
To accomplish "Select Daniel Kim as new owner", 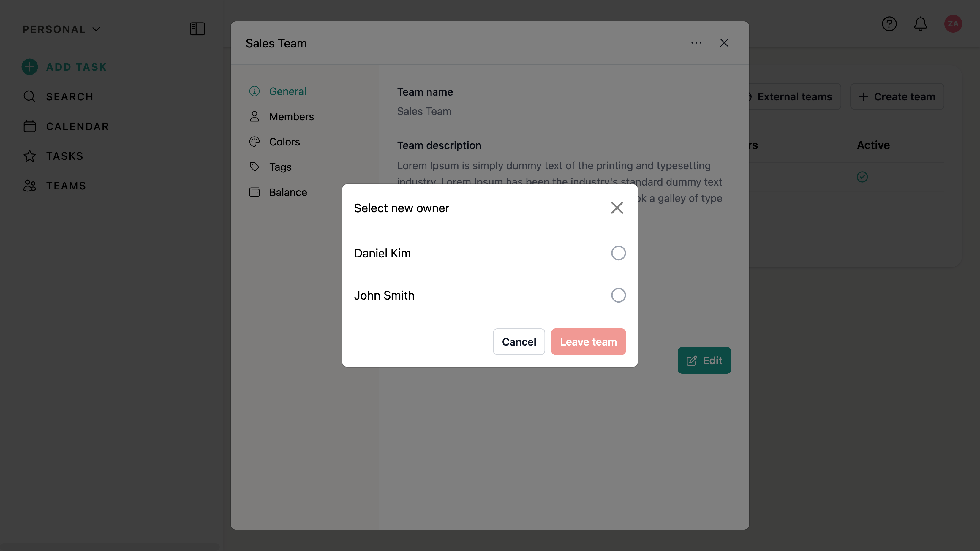I will (618, 253).
